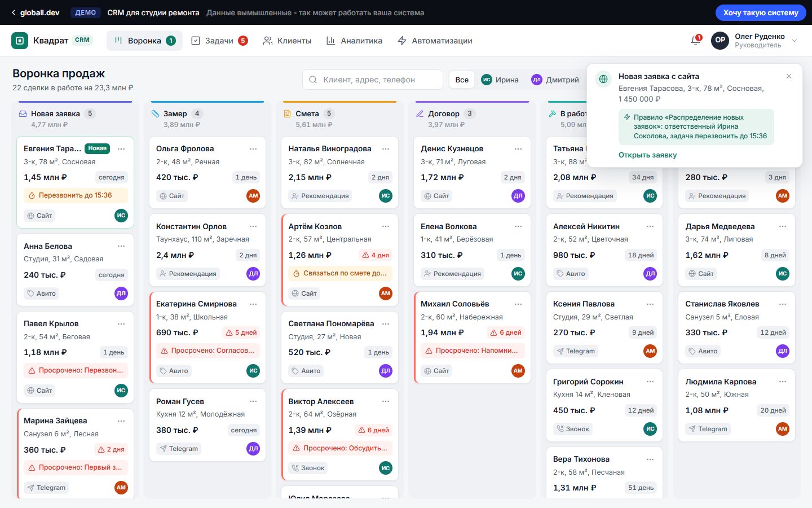Click Открыть заявку link
This screenshot has width=812, height=508.
click(647, 155)
